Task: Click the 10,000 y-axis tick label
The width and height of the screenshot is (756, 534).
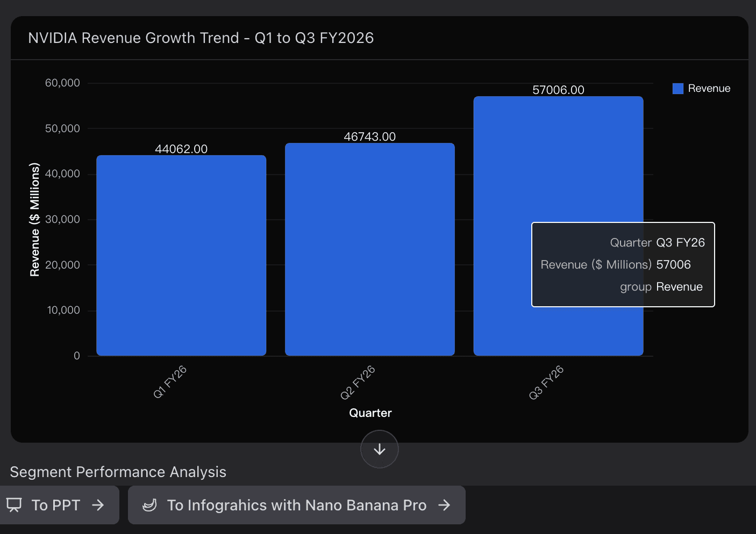Action: [63, 310]
